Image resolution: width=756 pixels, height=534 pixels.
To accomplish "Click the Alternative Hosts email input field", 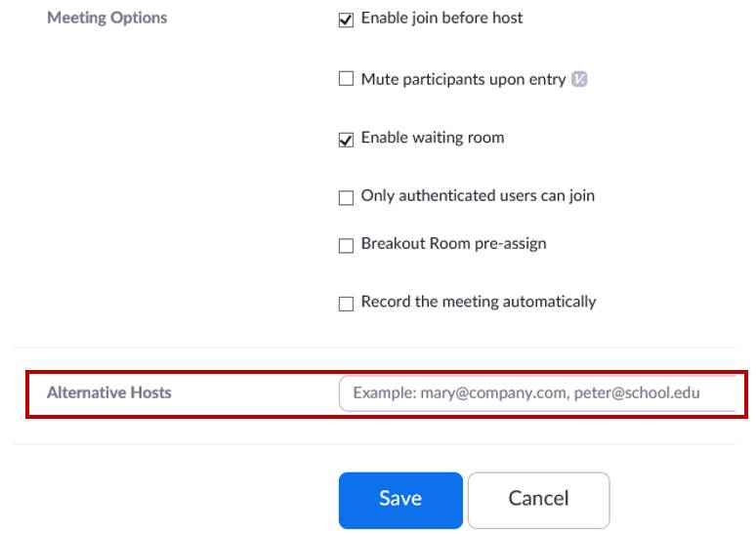I will click(x=537, y=393).
